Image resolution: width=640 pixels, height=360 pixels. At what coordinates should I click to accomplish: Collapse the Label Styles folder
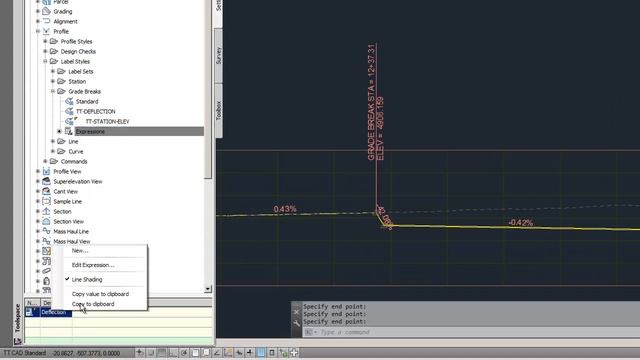click(45, 61)
